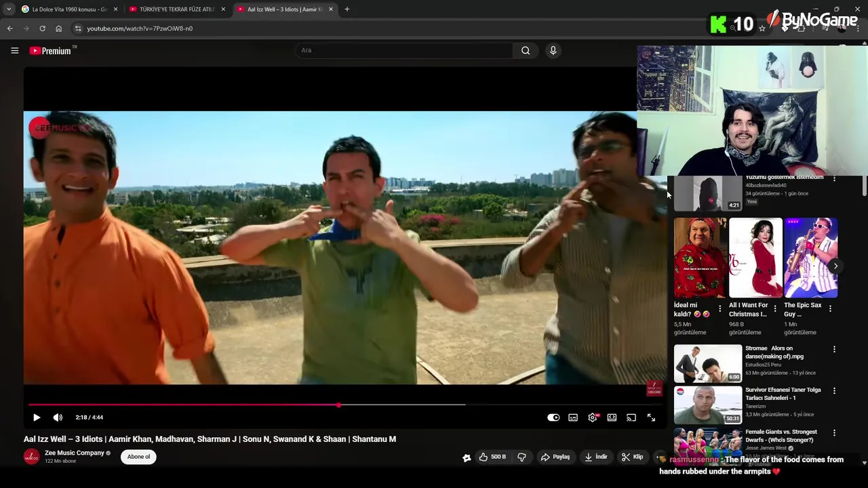
Task: Go back in browser history
Action: pos(9,28)
